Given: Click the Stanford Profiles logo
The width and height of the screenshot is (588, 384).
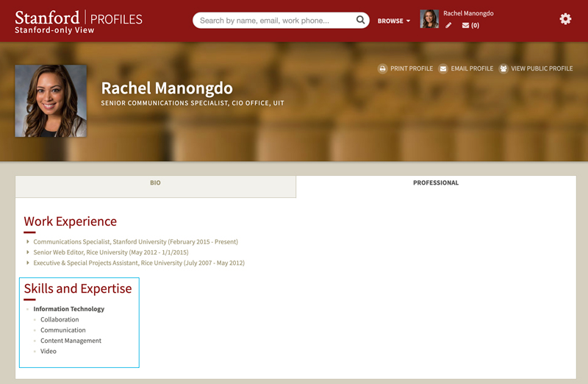Looking at the screenshot, I should (79, 21).
